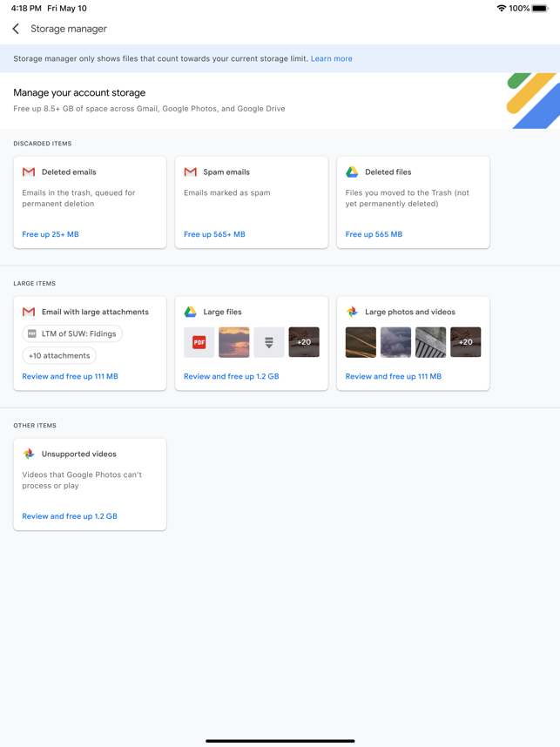
Task: Click Gmail icon beside Email with large attachments
Action: coord(29,312)
